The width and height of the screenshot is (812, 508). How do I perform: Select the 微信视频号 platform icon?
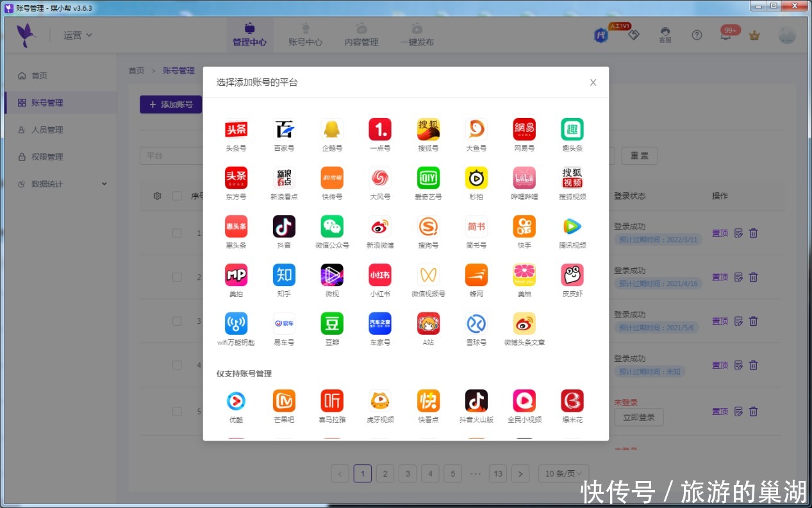pos(428,275)
